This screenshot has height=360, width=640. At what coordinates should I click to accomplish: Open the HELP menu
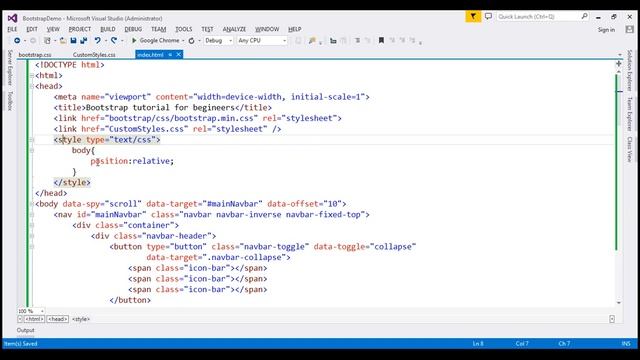pyautogui.click(x=295, y=29)
